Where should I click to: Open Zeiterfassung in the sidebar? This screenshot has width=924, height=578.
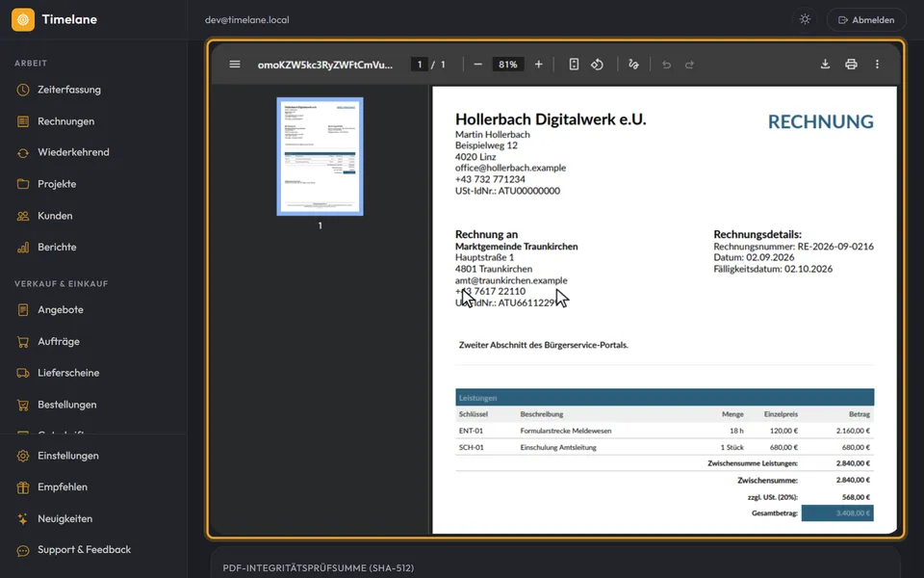pos(69,90)
